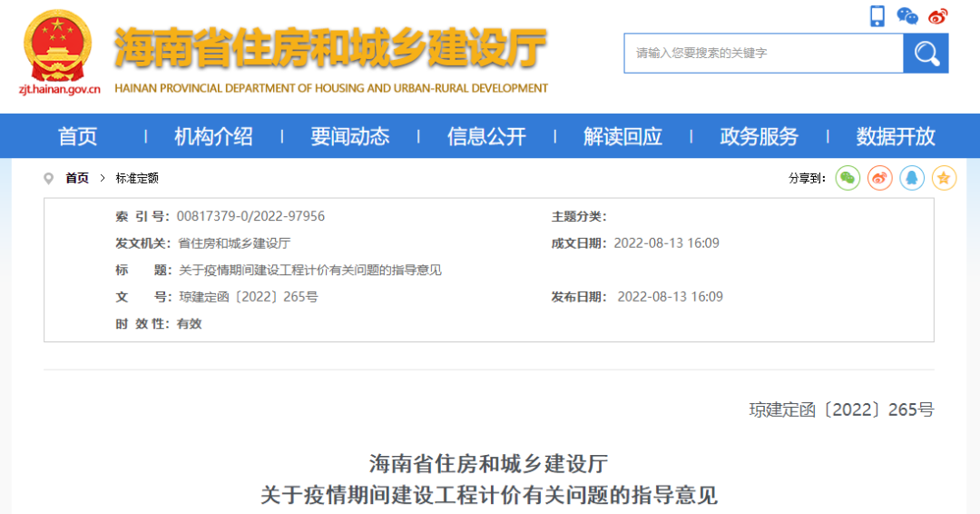This screenshot has width=980, height=514.
Task: Share to Weibo via orange icon
Action: coord(879,178)
